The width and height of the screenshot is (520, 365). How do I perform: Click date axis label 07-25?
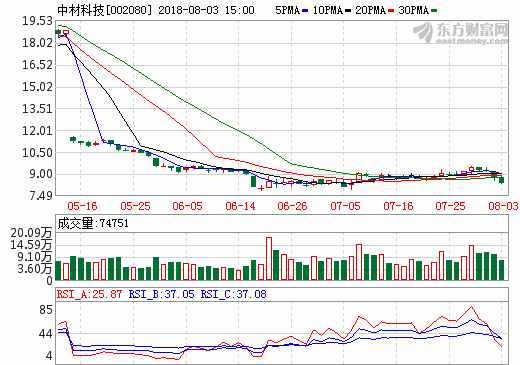coord(450,206)
